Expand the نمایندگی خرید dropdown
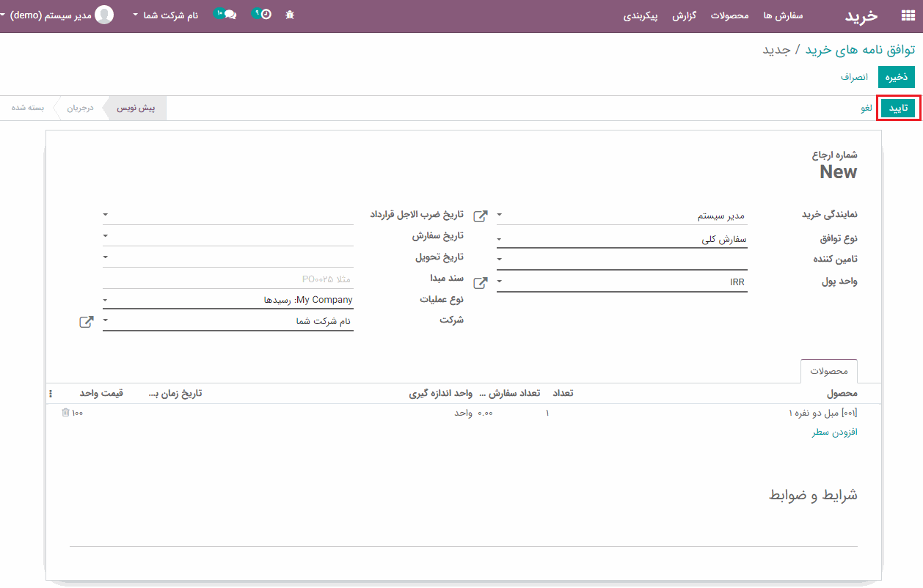This screenshot has width=923, height=588. [x=500, y=216]
